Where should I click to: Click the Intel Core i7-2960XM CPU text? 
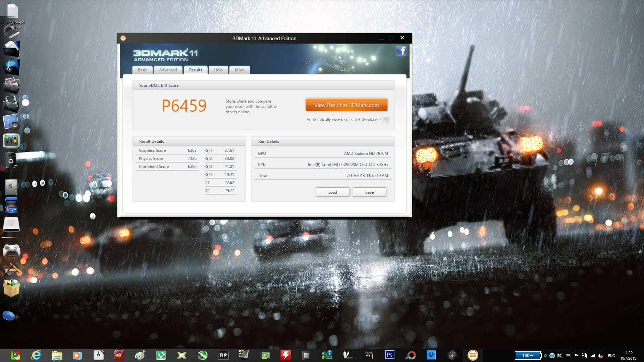coord(348,165)
